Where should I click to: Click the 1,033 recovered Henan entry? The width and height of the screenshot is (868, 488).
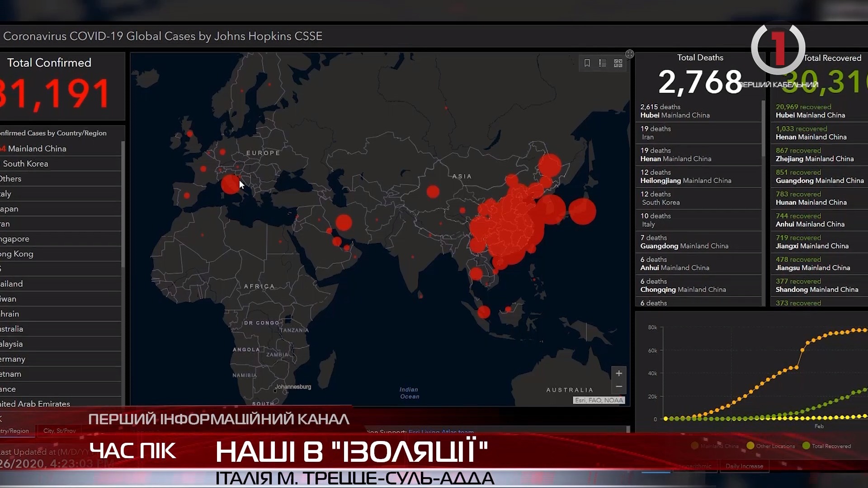[x=820, y=133]
